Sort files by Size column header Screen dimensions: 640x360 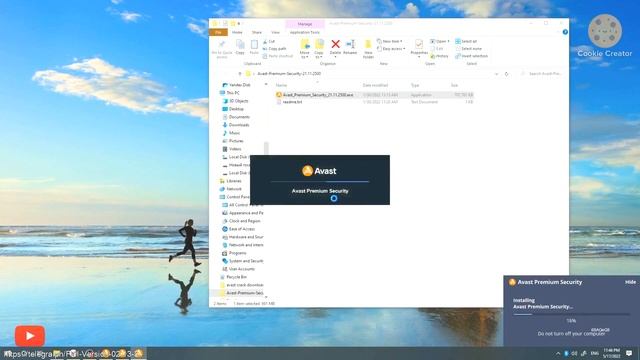[x=454, y=85]
